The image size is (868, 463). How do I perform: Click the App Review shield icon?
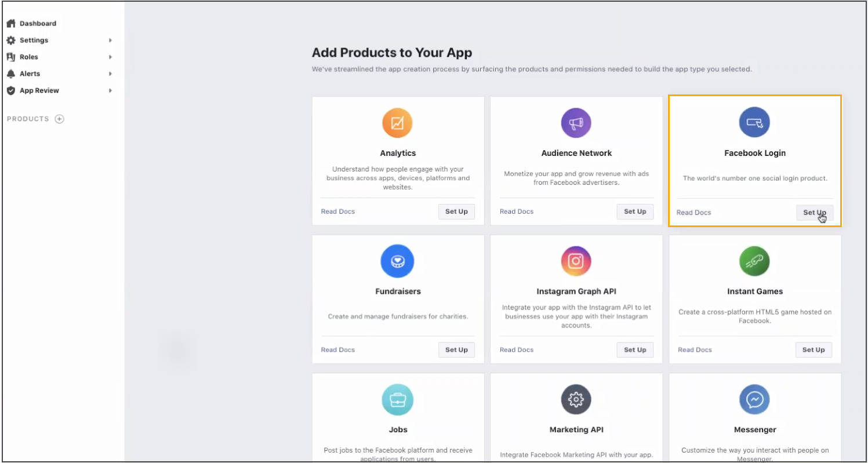pyautogui.click(x=10, y=90)
